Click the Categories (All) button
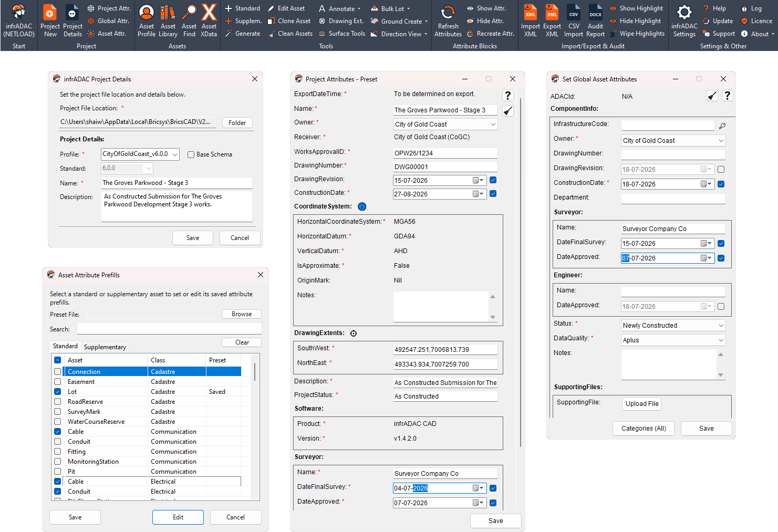Image resolution: width=778 pixels, height=532 pixels. point(644,429)
